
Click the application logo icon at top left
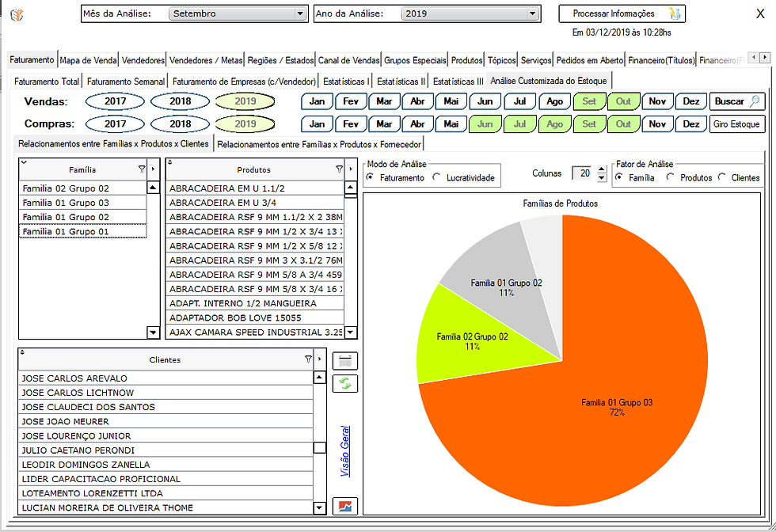pos(17,15)
